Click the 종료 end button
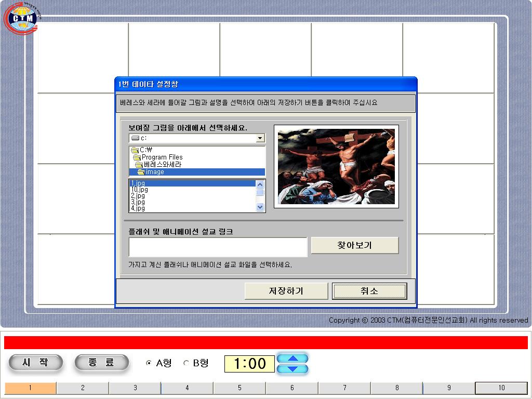532x399 pixels. (x=101, y=362)
